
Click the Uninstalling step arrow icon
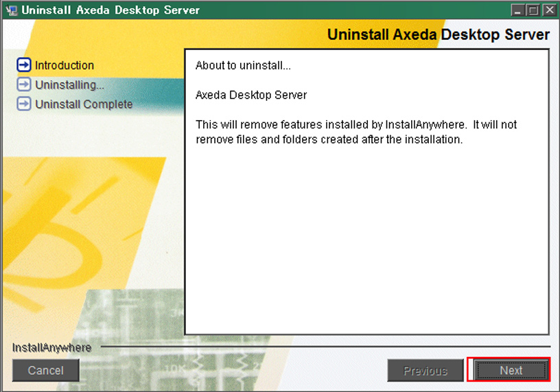(24, 84)
